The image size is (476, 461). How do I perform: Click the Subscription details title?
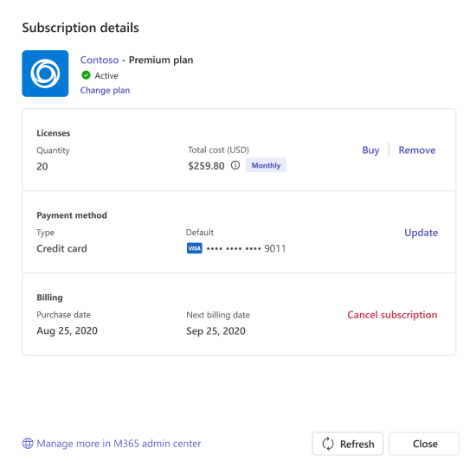point(80,28)
